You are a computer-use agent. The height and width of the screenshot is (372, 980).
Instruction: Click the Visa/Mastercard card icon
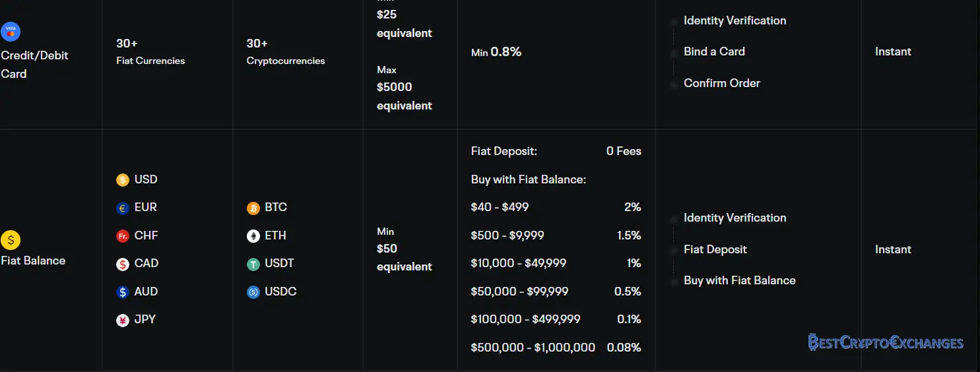(x=11, y=31)
